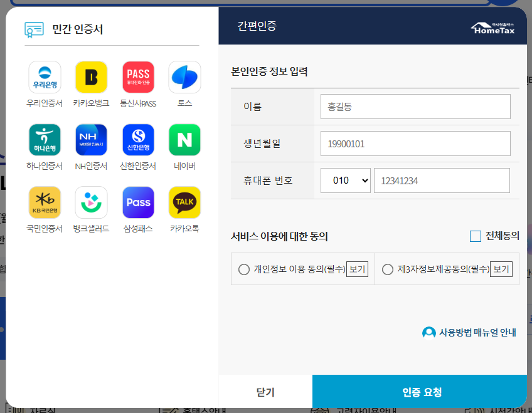Pick the 토스 (Toss) certificate icon

(184, 77)
